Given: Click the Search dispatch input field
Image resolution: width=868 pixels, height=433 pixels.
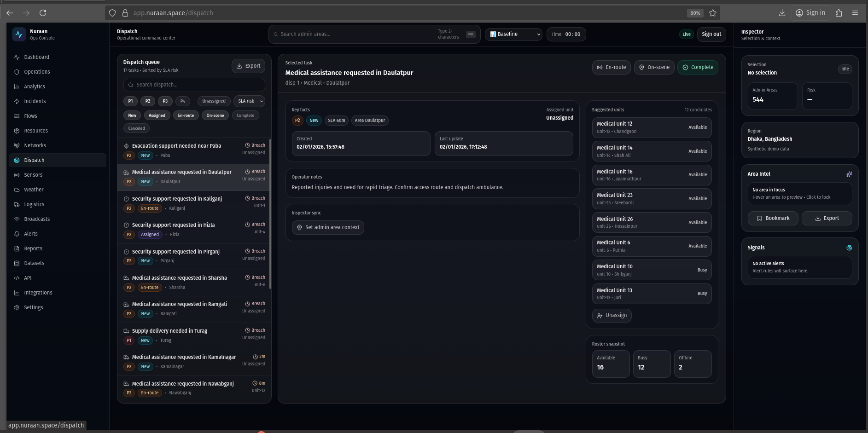Looking at the screenshot, I should [x=194, y=85].
